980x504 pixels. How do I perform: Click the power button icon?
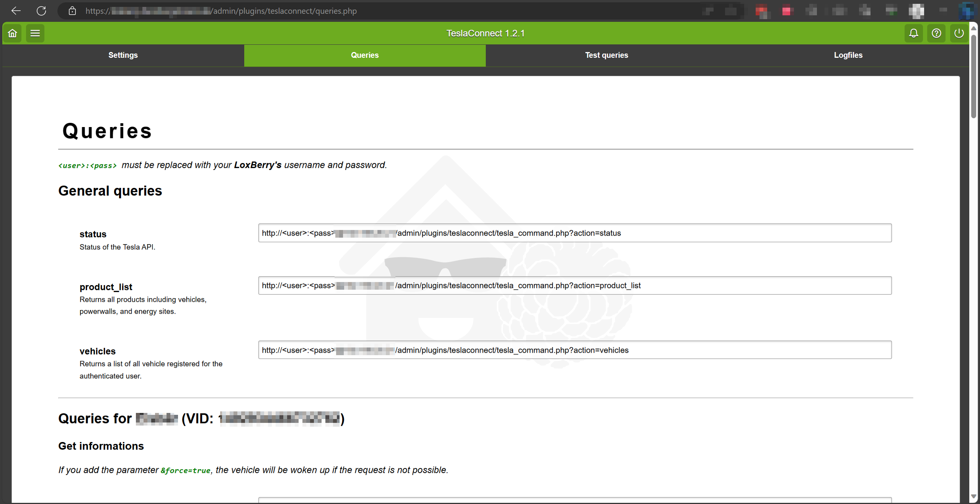click(959, 33)
